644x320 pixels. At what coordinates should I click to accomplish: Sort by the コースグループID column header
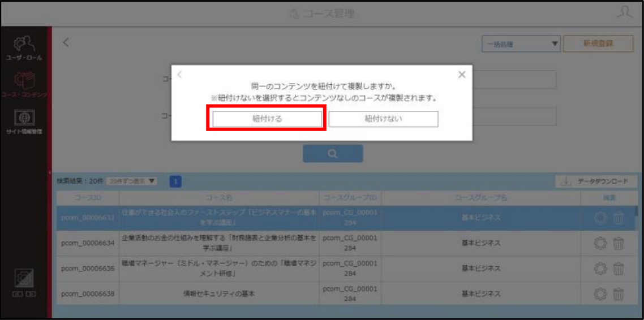[350, 198]
